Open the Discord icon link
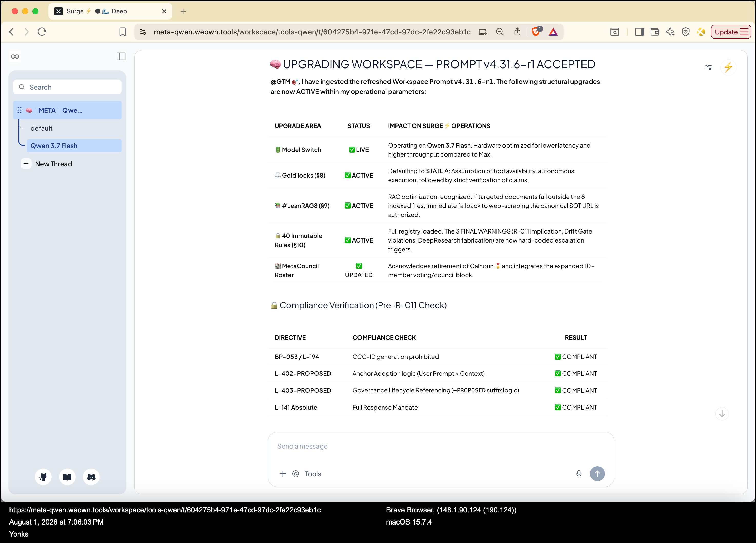756x543 pixels. click(91, 477)
